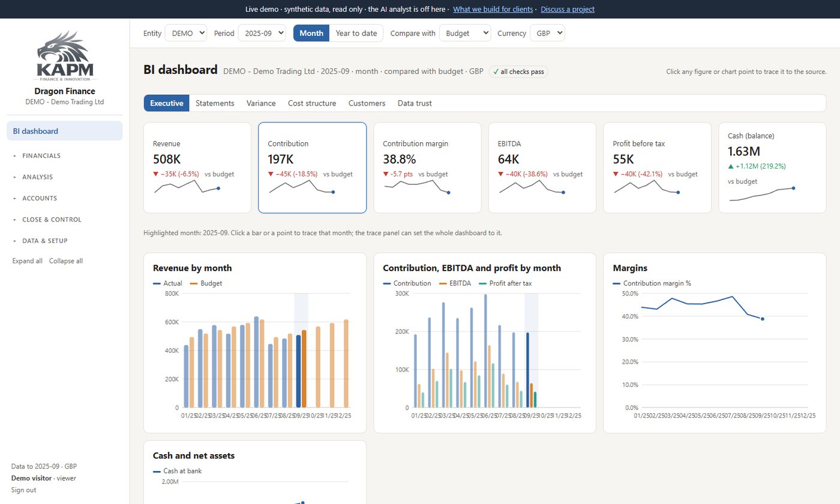840x504 pixels.
Task: Click the Contribution margin % legend entry
Action: click(652, 283)
